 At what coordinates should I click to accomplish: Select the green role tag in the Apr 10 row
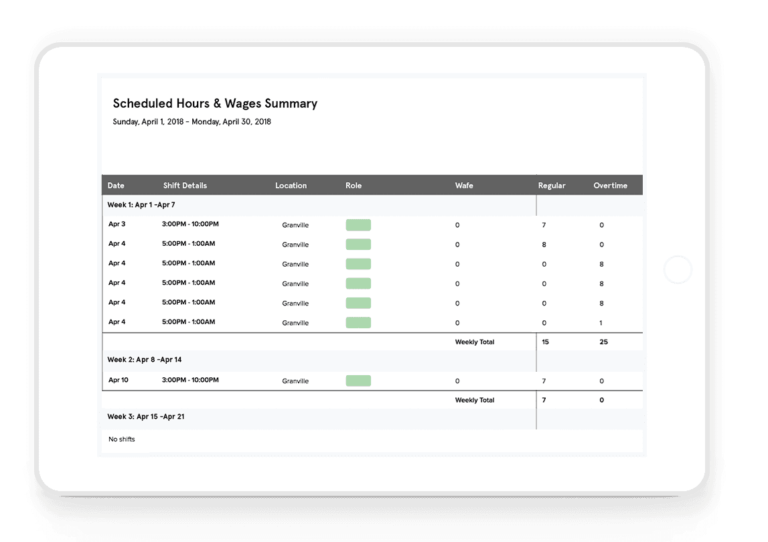[358, 381]
